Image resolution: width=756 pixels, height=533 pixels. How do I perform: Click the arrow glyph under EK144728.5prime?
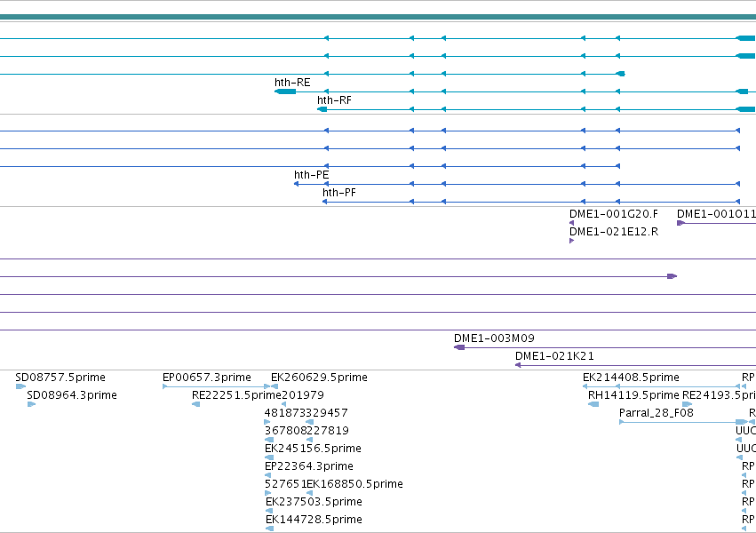pos(269,529)
